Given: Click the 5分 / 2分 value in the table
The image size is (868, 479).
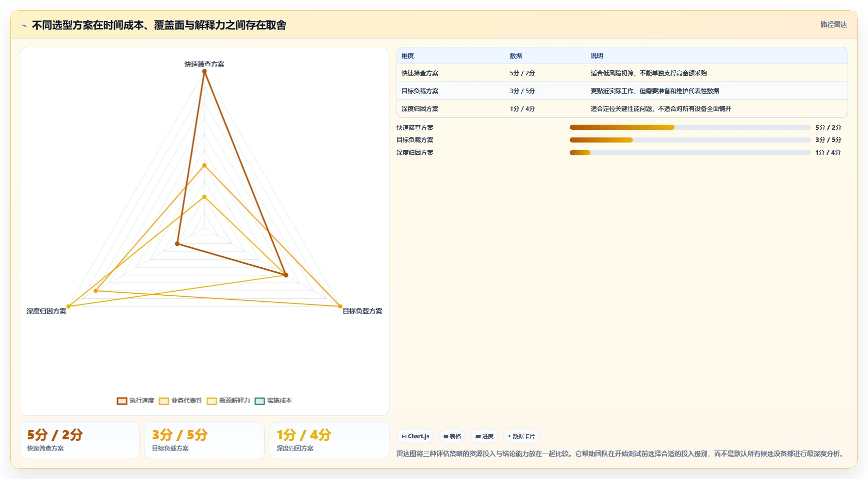Looking at the screenshot, I should pyautogui.click(x=522, y=73).
